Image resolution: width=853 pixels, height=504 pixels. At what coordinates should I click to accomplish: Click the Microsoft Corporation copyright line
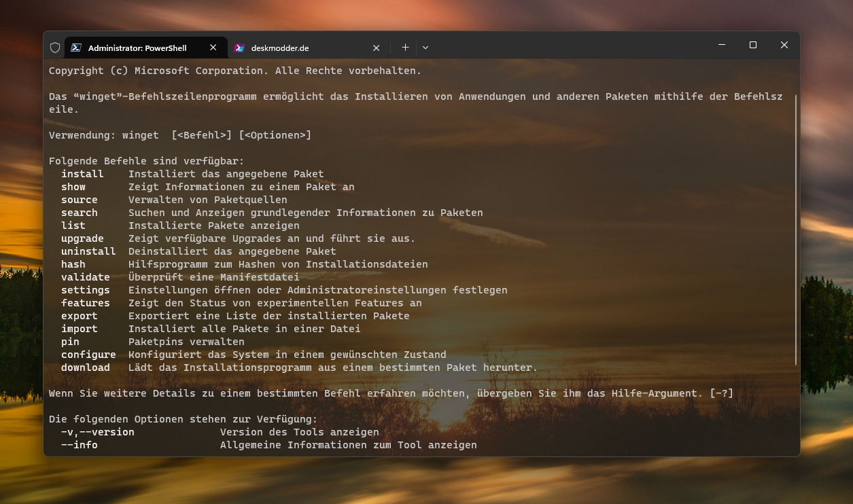(x=235, y=71)
